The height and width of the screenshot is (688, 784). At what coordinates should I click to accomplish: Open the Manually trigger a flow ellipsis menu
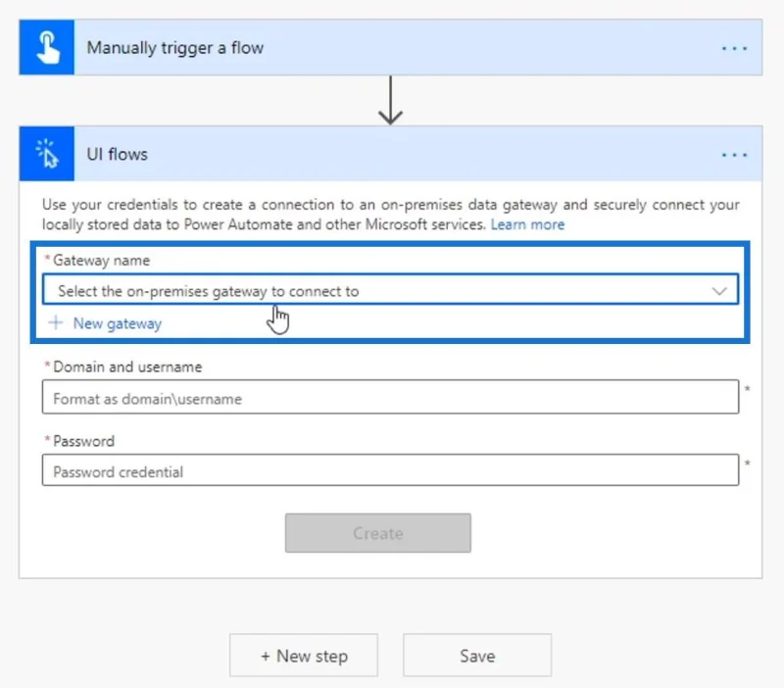coord(734,48)
